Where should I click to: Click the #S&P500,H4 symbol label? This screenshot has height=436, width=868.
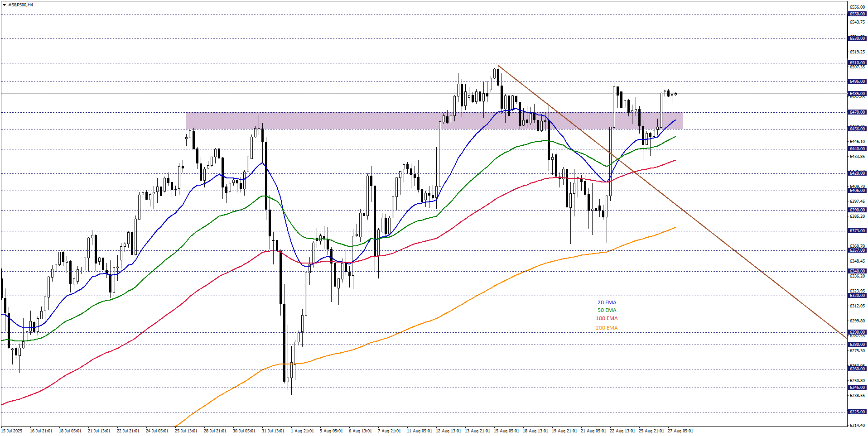tap(21, 5)
